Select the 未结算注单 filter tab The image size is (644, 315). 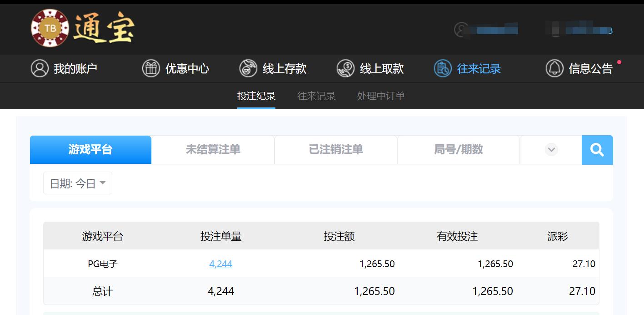pos(213,150)
